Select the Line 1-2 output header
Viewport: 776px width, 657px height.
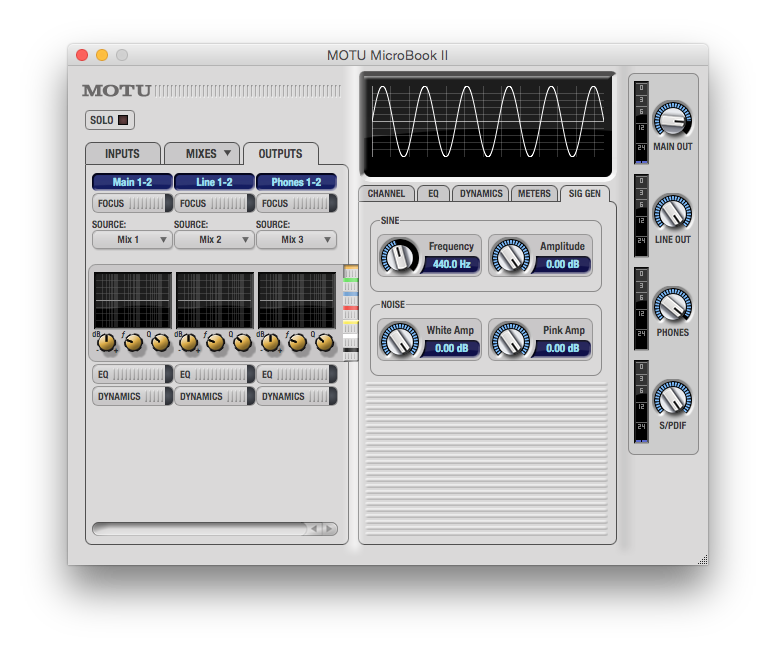coord(214,182)
